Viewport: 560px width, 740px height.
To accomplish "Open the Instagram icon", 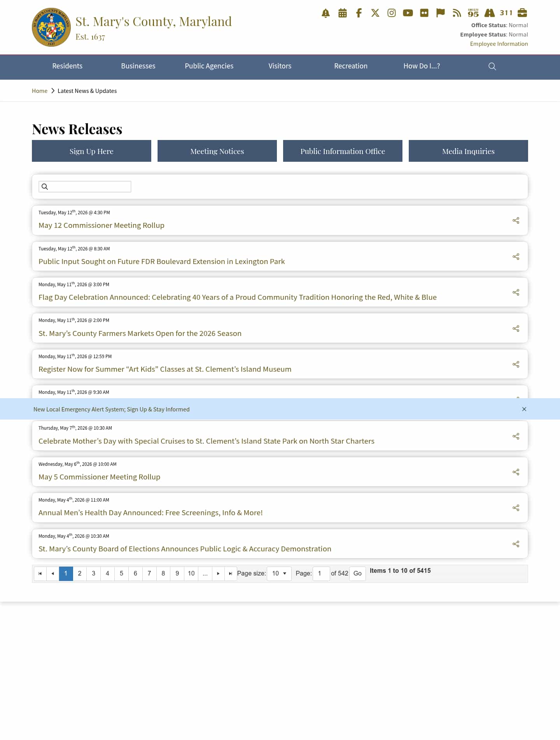I will [x=392, y=13].
